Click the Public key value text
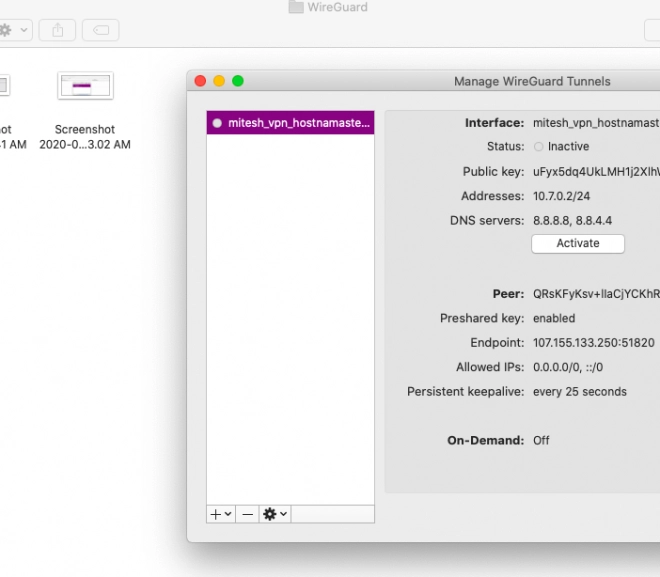Screen dimensions: 660x577 pos(596,172)
